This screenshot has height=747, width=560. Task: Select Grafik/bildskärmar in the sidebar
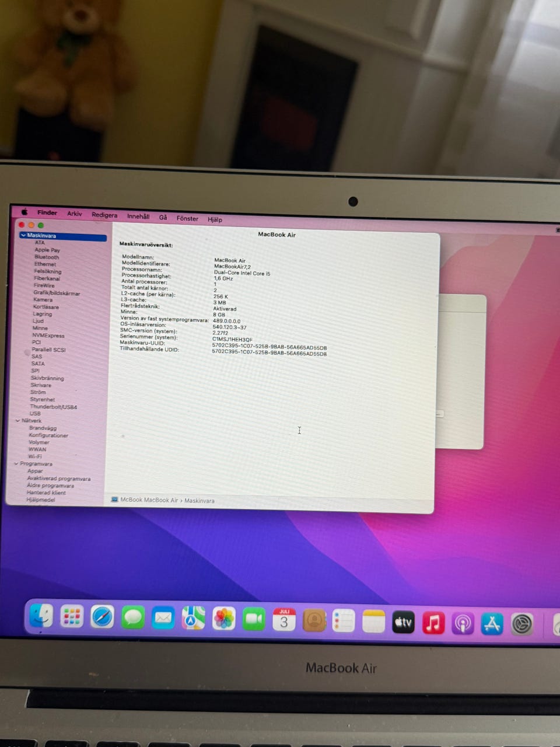(57, 293)
